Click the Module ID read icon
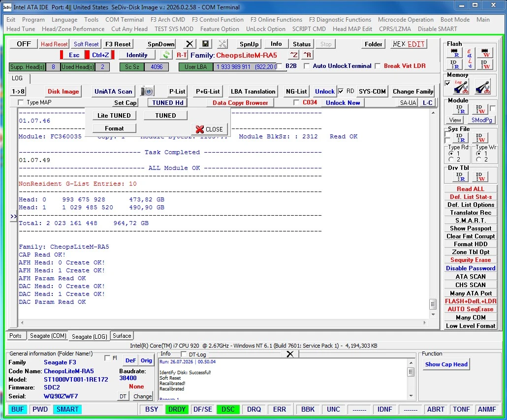507x420 pixels. pos(460,109)
